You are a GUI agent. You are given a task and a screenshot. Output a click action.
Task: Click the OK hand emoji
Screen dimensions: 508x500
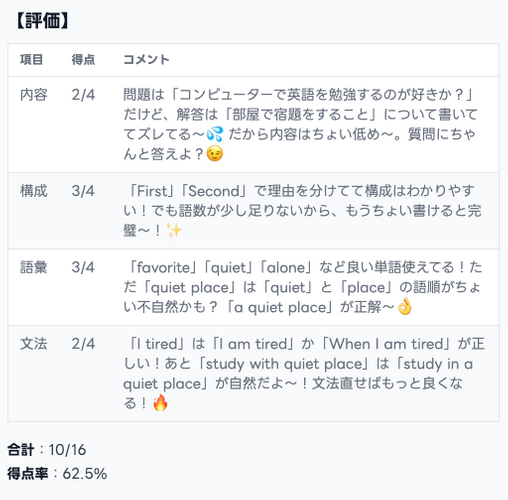point(405,307)
